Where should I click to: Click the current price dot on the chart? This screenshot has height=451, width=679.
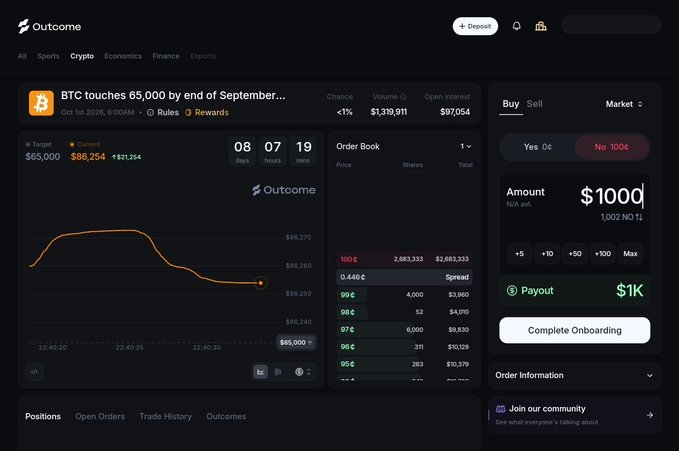pos(260,283)
